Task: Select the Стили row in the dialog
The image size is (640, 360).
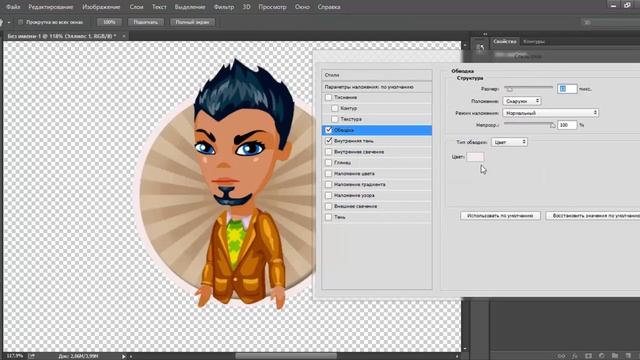Action: pyautogui.click(x=376, y=75)
